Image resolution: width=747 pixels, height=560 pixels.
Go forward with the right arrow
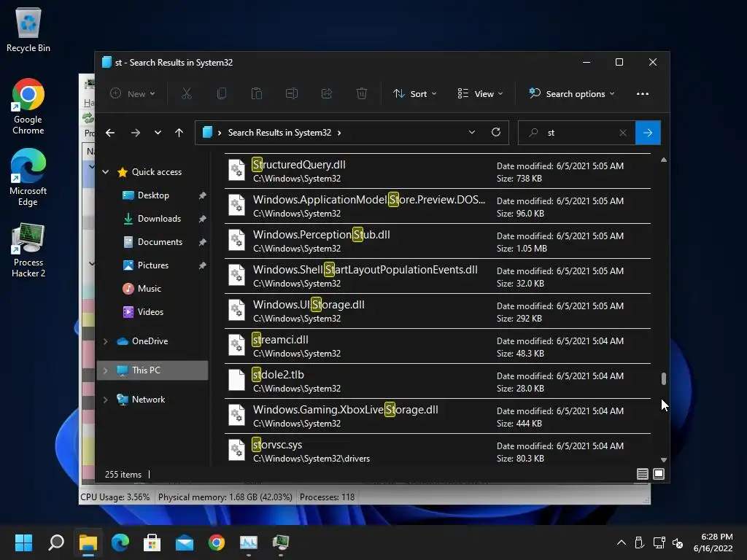tap(136, 133)
